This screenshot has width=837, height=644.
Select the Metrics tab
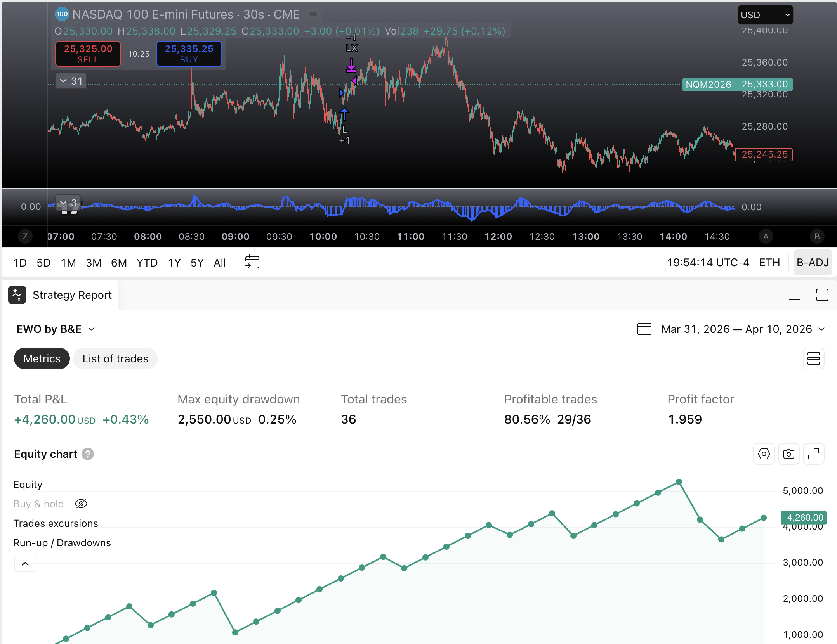click(x=42, y=358)
